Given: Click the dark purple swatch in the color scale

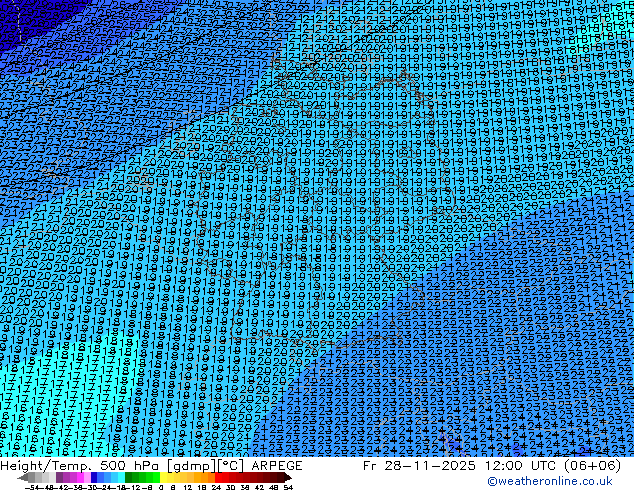Looking at the screenshot, I should click(59, 477).
